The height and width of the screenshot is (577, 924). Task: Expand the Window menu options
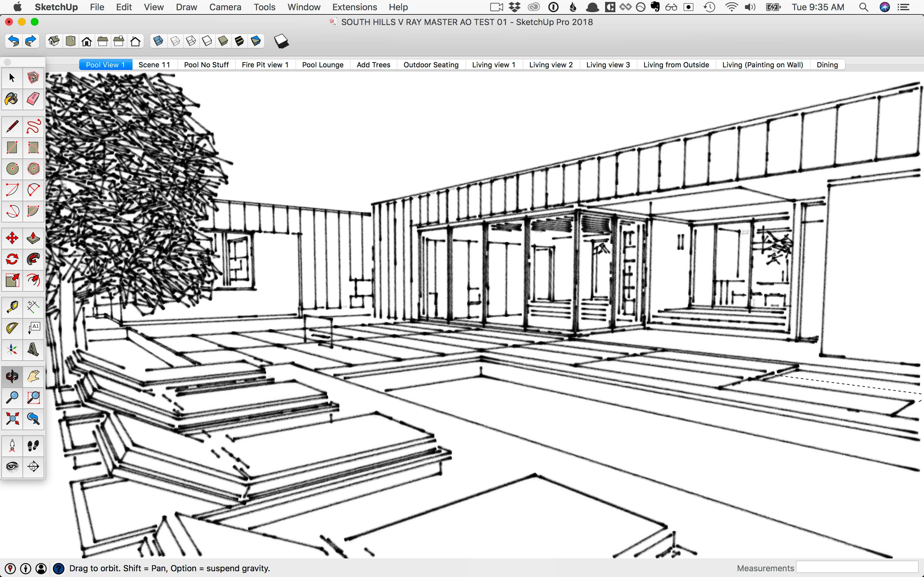[x=303, y=7]
